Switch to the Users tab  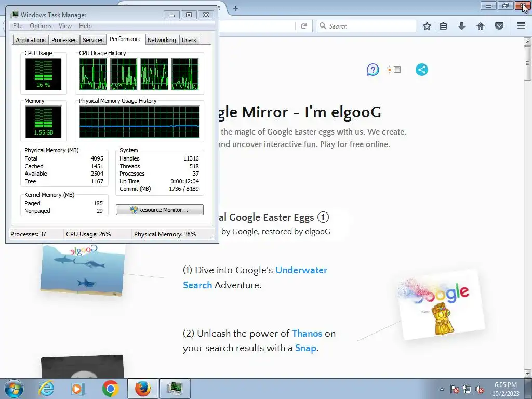pyautogui.click(x=189, y=40)
